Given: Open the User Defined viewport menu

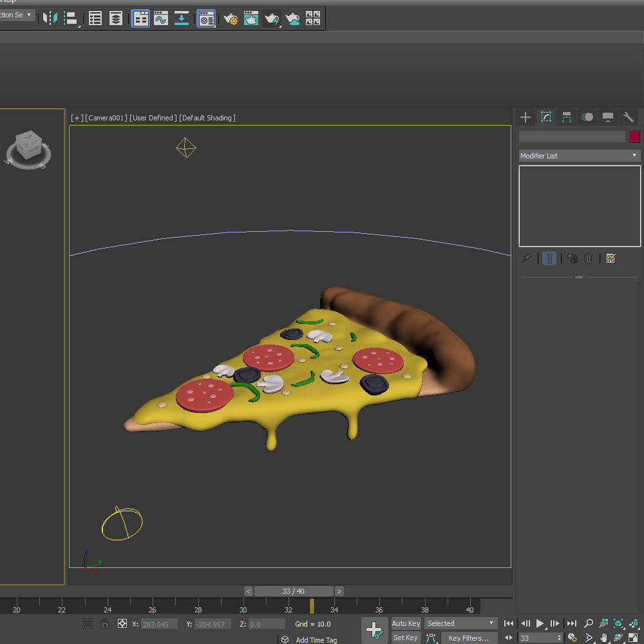Looking at the screenshot, I should (153, 118).
